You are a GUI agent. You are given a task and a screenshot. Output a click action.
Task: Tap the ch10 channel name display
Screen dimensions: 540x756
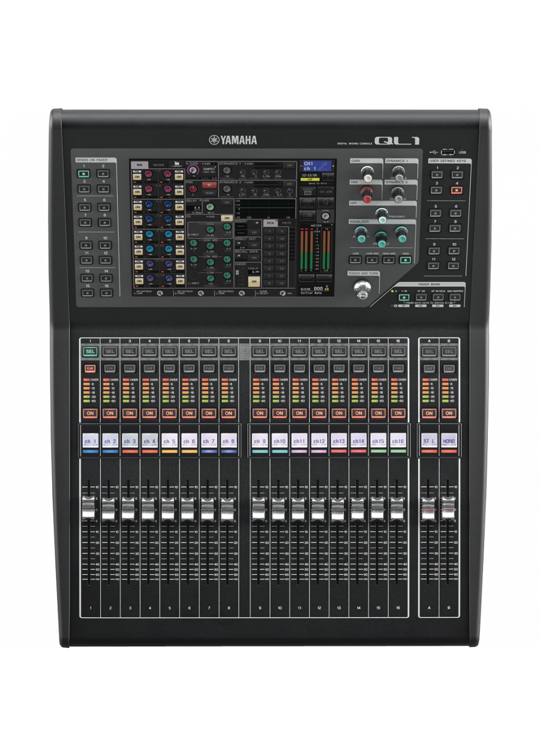pos(279,441)
